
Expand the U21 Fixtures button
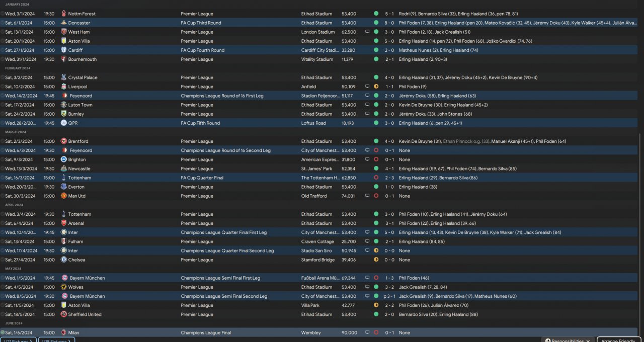(x=18, y=340)
